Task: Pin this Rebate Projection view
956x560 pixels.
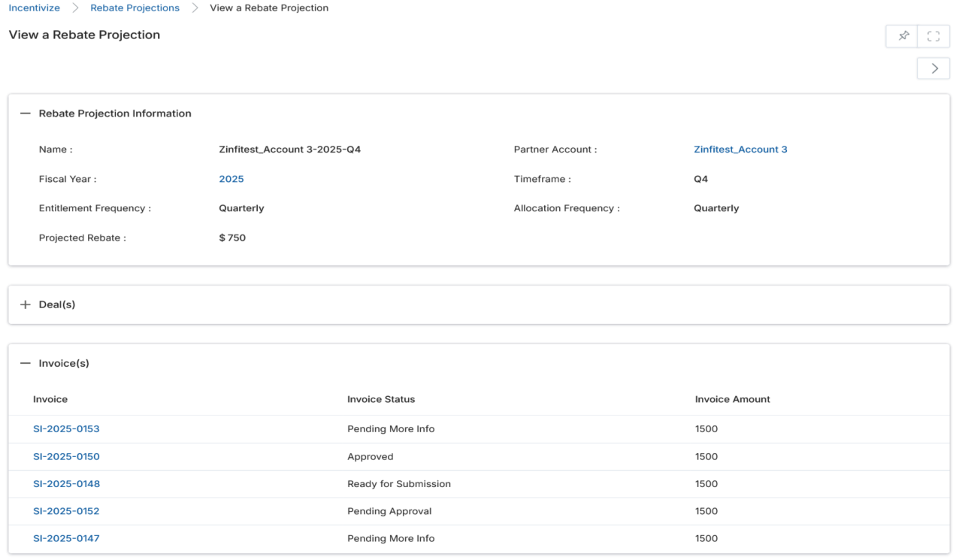Action: 903,36
